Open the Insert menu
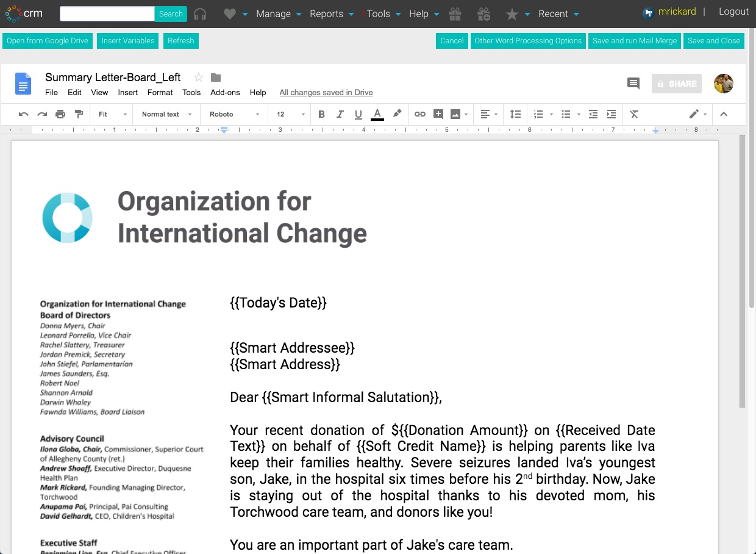Screen dimensions: 756x554 pos(128,92)
